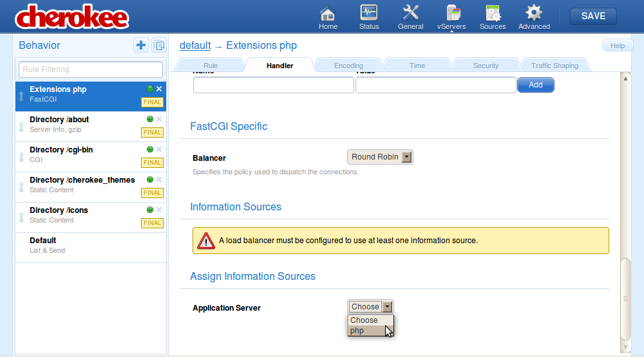644x357 pixels.
Task: Delete the Directory /icons rule
Action: click(159, 210)
